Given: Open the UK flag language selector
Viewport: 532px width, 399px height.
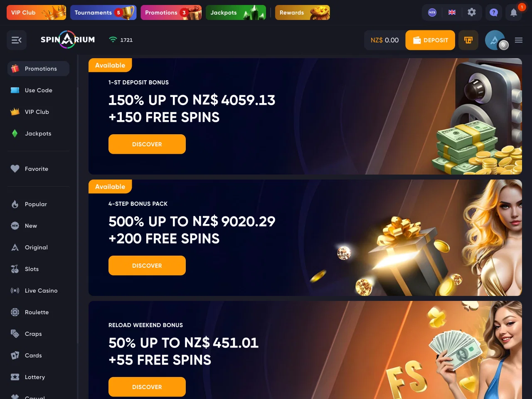Looking at the screenshot, I should pos(452,12).
